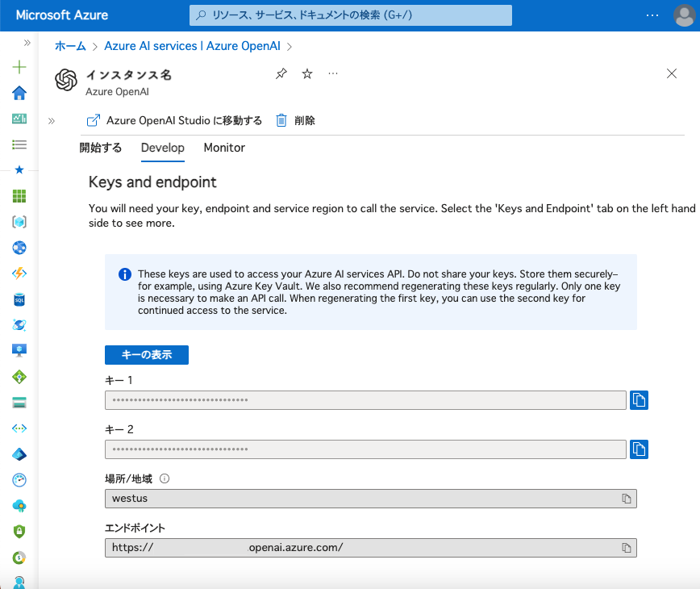Image resolution: width=700 pixels, height=589 pixels.
Task: Open more options ellipsis beside resource title
Action: coord(333,73)
